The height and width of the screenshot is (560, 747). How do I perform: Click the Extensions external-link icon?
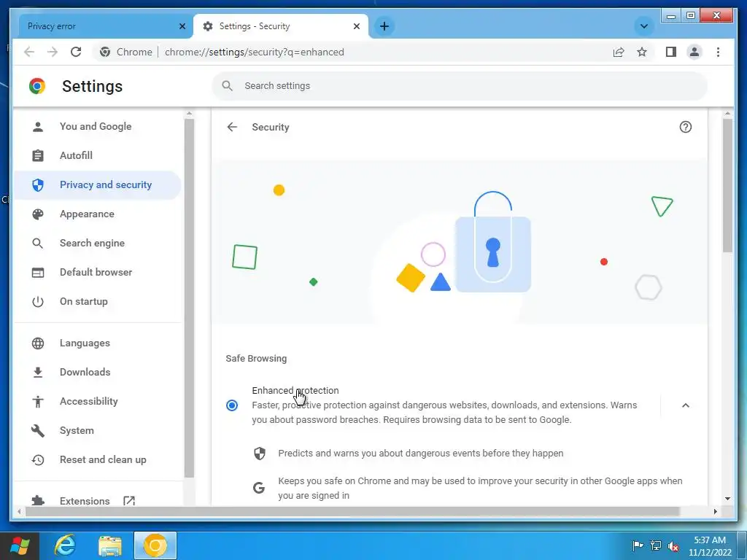[129, 501]
